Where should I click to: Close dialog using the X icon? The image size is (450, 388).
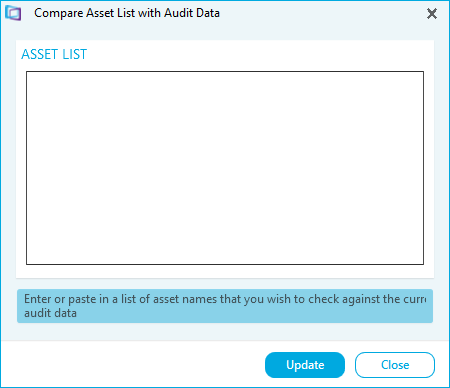(432, 14)
